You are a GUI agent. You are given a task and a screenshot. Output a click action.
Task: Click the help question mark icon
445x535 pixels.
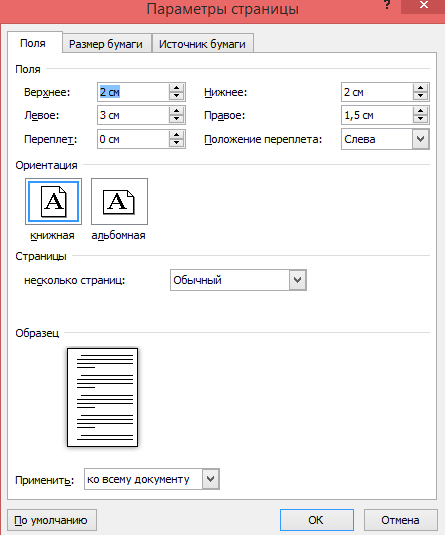(x=387, y=5)
